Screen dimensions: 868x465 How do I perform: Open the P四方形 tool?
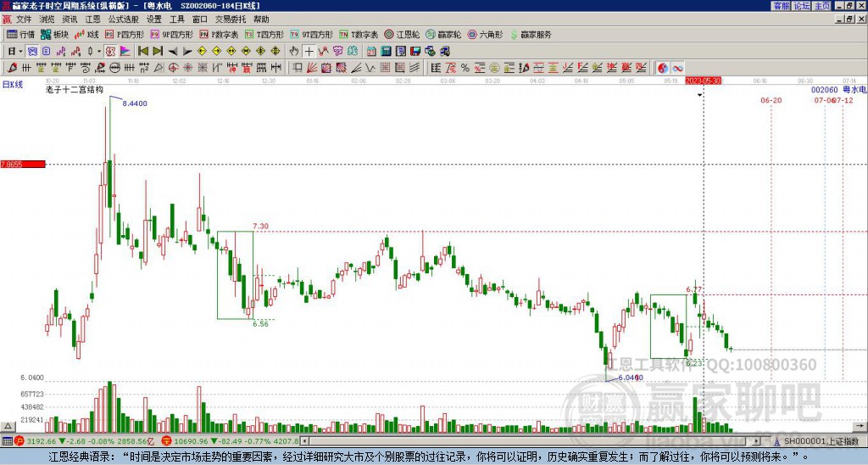[125, 34]
